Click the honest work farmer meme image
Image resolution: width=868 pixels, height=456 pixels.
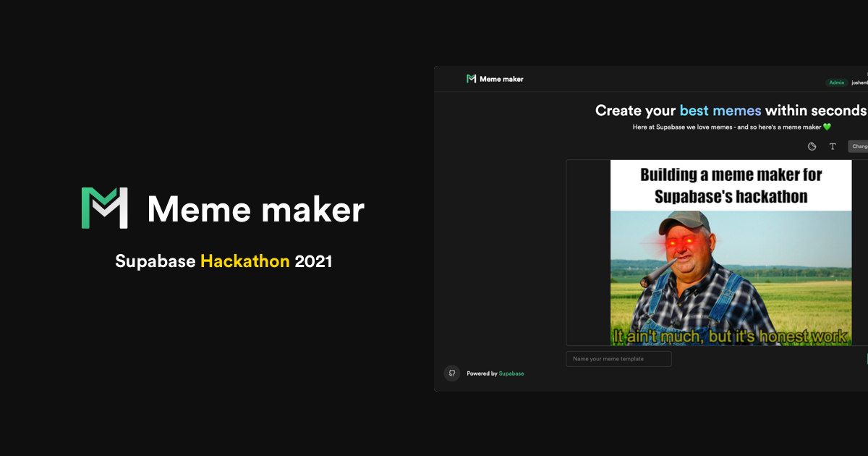pyautogui.click(x=731, y=253)
